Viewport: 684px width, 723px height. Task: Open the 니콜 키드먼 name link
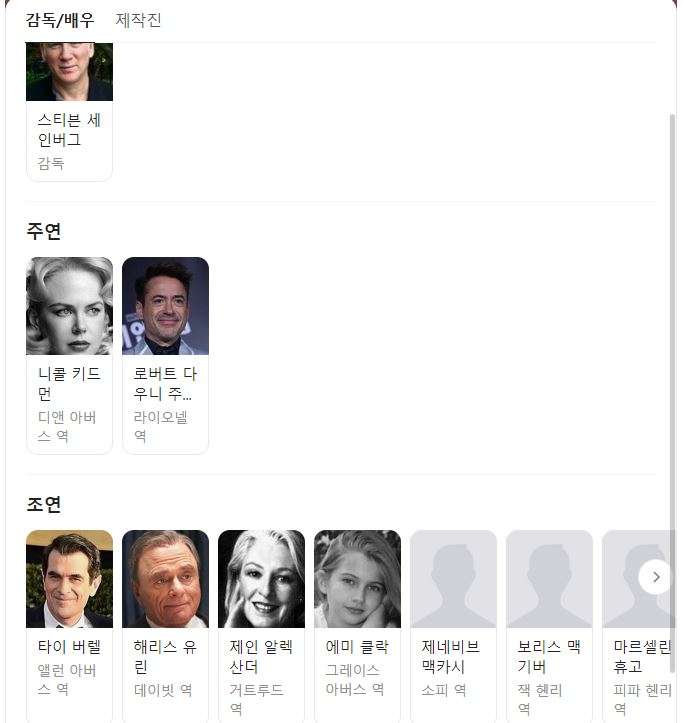tap(69, 383)
